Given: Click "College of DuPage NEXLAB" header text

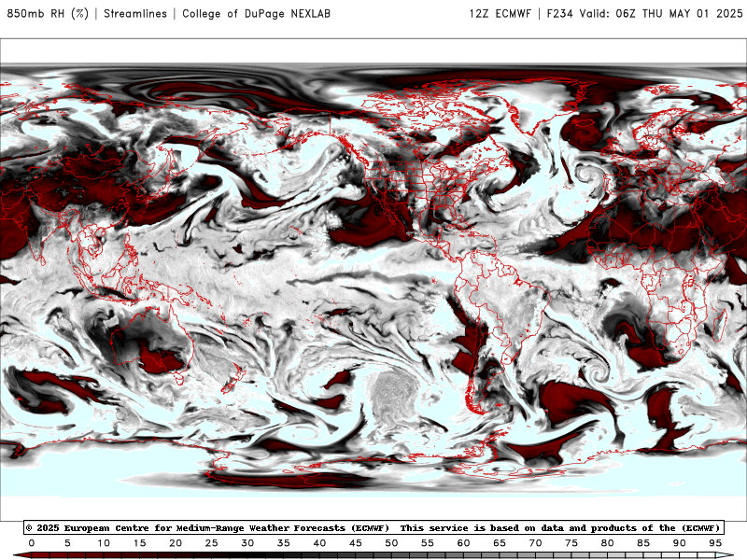Looking at the screenshot, I should pyautogui.click(x=256, y=13).
